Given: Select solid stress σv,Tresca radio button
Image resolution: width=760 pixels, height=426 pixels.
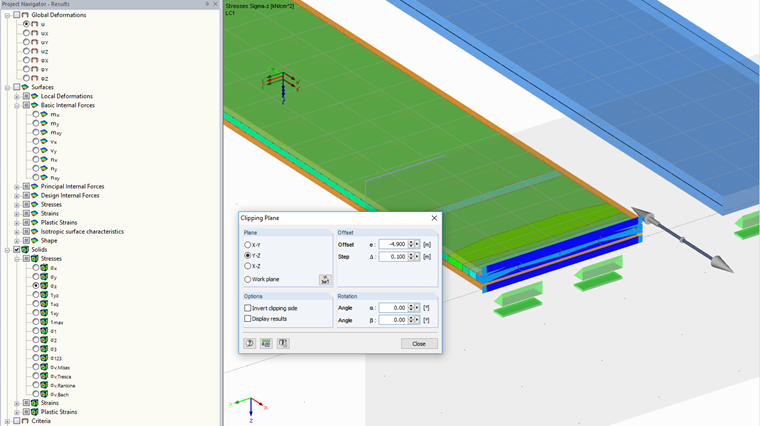Looking at the screenshot, I should (36, 376).
